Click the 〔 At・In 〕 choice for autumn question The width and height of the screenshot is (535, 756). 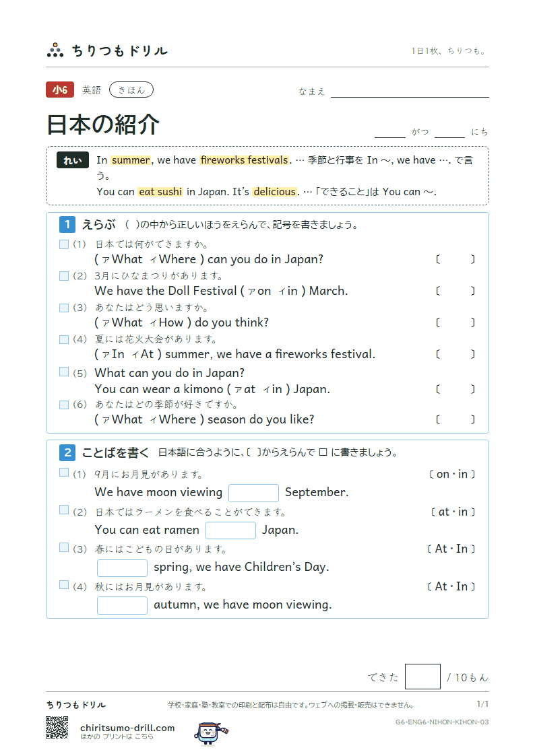[x=451, y=587]
